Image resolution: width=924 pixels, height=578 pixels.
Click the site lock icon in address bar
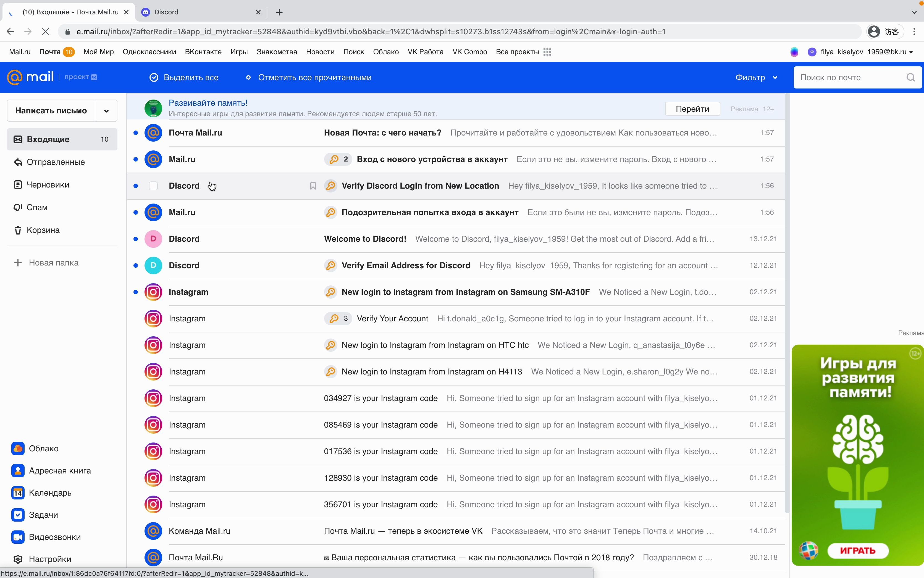point(68,32)
